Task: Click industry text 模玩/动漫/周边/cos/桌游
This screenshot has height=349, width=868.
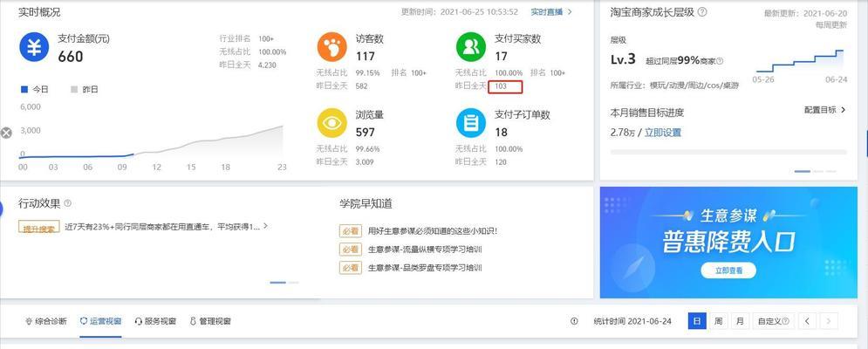Action: pos(694,86)
